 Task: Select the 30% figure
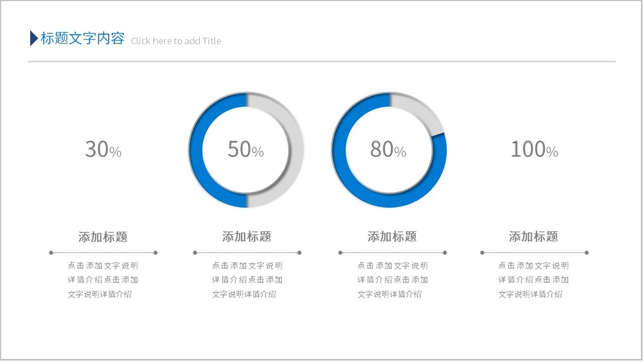click(x=103, y=150)
